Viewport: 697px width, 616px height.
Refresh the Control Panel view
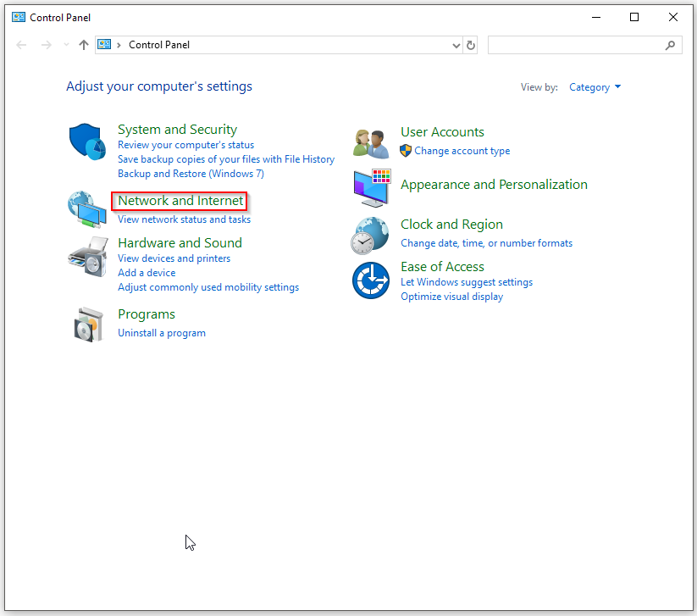(x=471, y=45)
